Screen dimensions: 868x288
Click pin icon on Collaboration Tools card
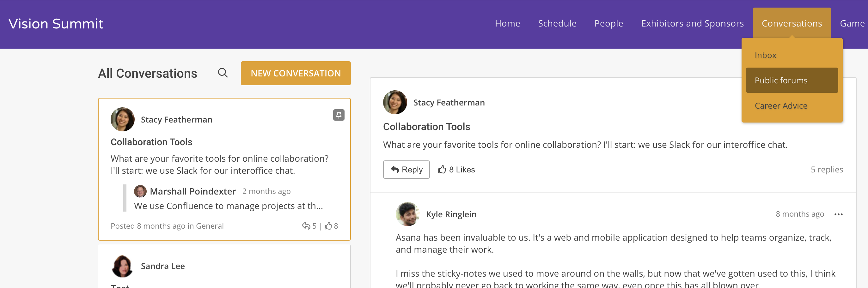339,115
